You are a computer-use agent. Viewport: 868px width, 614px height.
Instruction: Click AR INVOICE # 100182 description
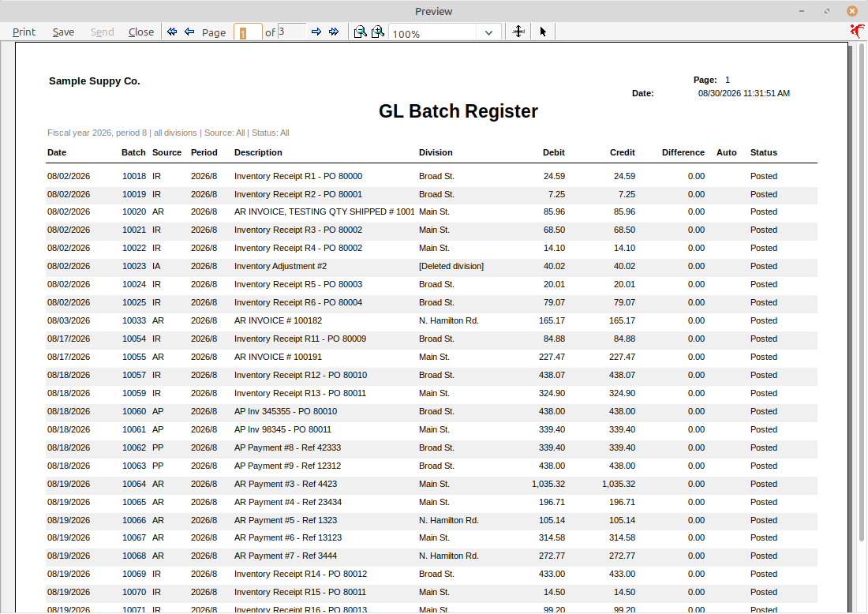click(278, 320)
